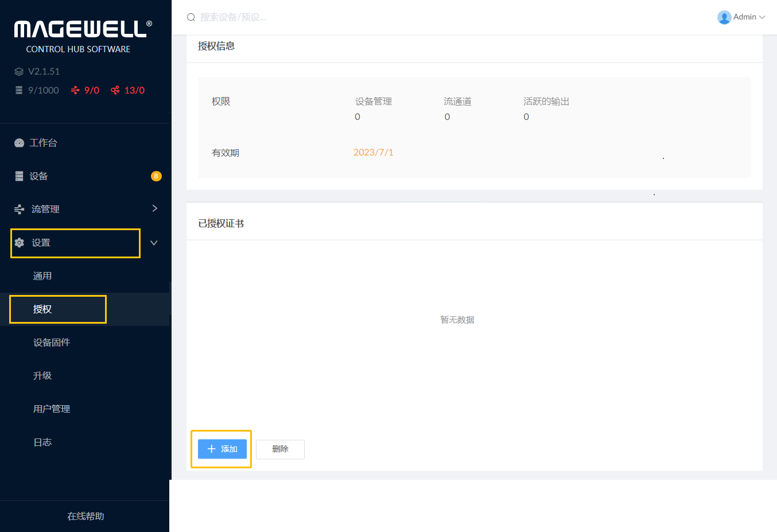Click the device count server icon
This screenshot has width=777, height=532.
19,91
